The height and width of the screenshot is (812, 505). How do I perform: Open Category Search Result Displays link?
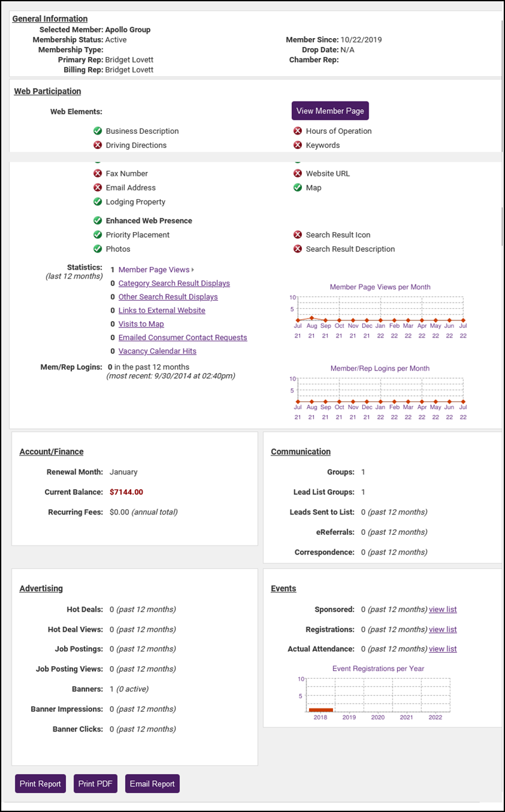point(174,284)
